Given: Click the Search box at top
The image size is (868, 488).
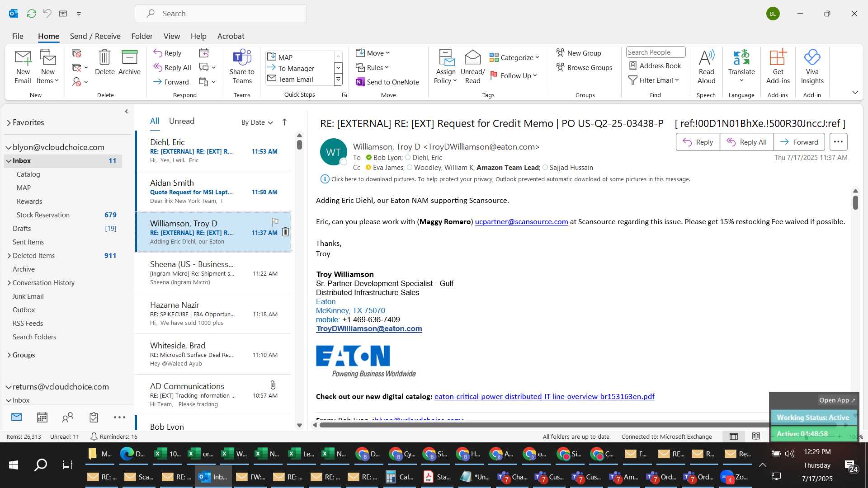Looking at the screenshot, I should (x=221, y=14).
